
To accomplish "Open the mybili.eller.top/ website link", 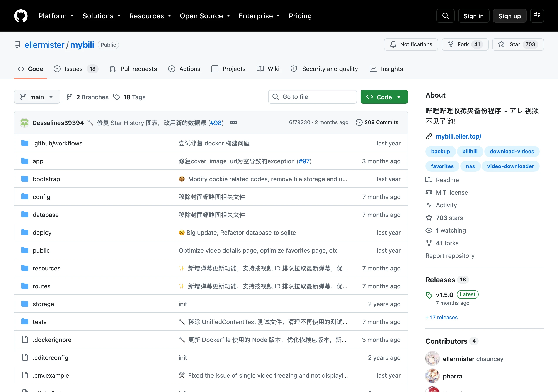I will click(x=458, y=137).
